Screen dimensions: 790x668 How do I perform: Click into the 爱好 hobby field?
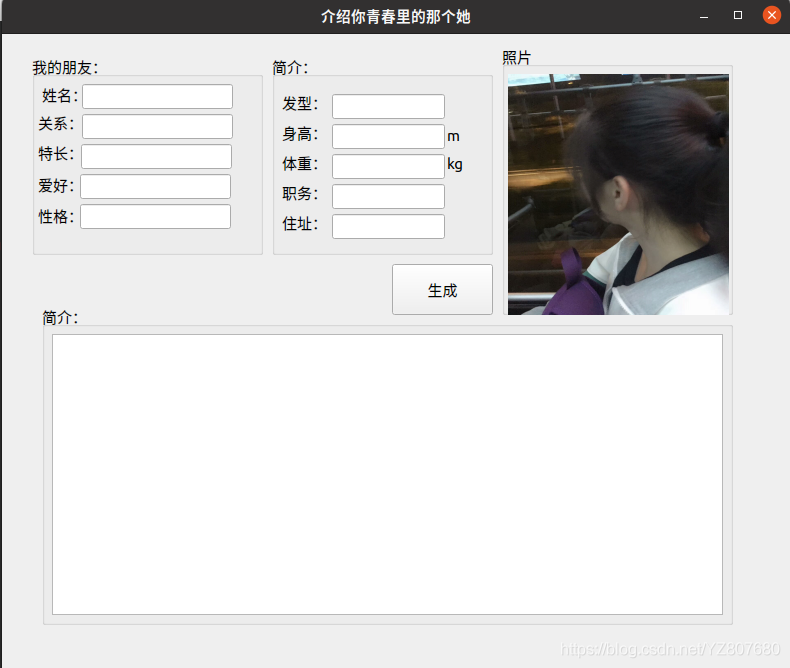155,186
